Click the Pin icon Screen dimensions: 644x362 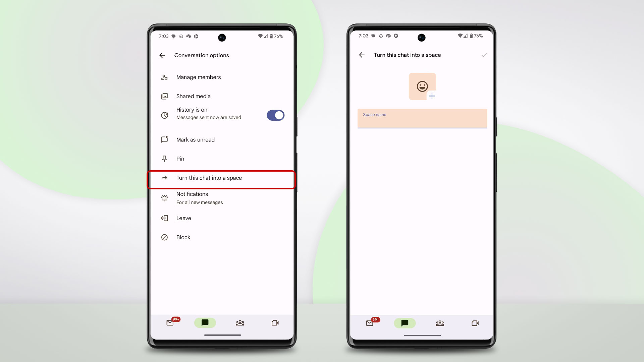[164, 158]
